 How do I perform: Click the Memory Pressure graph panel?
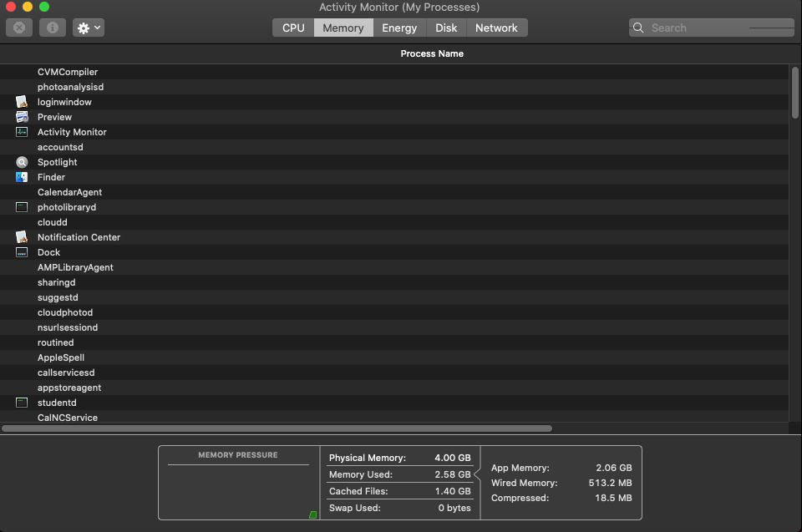[239, 483]
